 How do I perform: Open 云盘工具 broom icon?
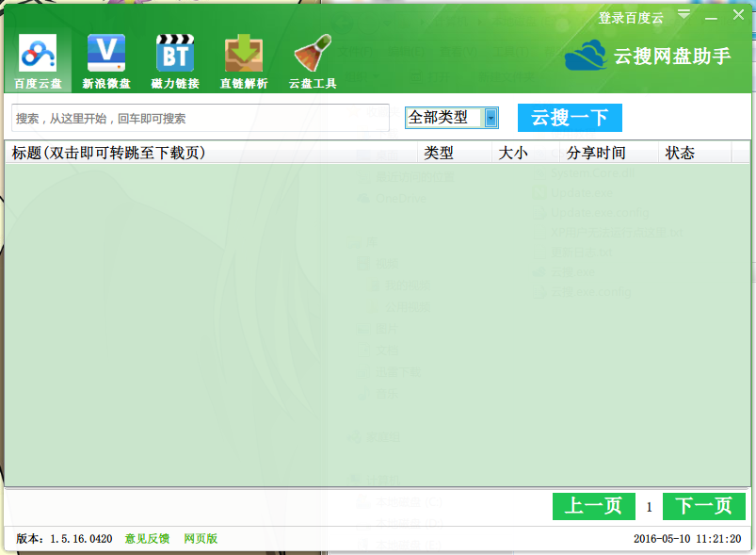(x=313, y=53)
